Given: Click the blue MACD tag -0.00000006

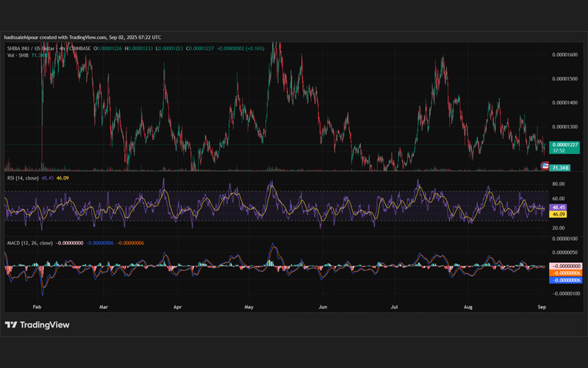Looking at the screenshot, I should point(566,280).
